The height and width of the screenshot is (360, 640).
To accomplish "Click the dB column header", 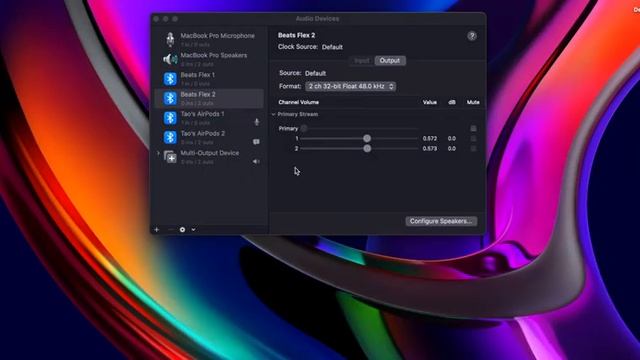I will (452, 102).
